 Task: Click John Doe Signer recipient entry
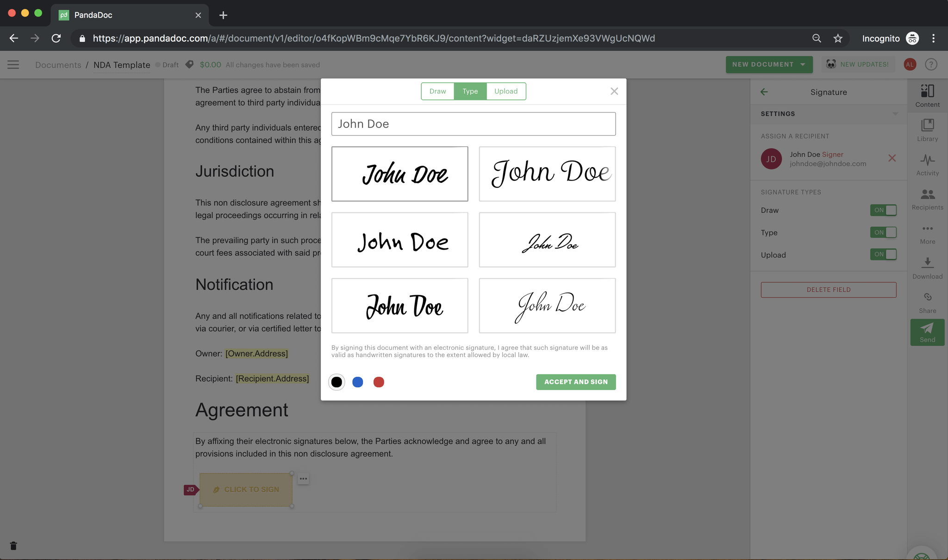point(829,159)
